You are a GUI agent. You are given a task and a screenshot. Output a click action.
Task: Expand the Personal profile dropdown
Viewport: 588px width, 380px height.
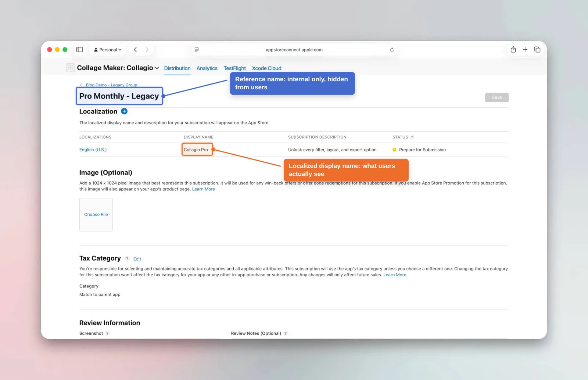tap(108, 50)
